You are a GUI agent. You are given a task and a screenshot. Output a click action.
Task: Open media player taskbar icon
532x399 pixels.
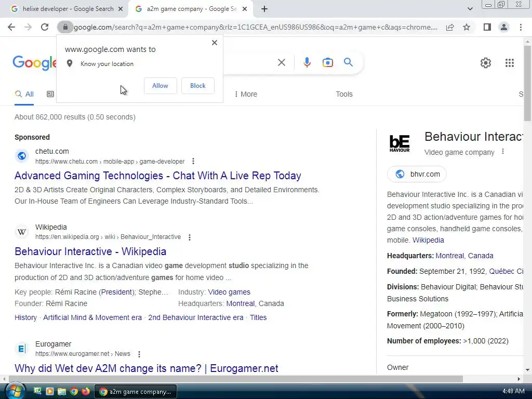49,391
